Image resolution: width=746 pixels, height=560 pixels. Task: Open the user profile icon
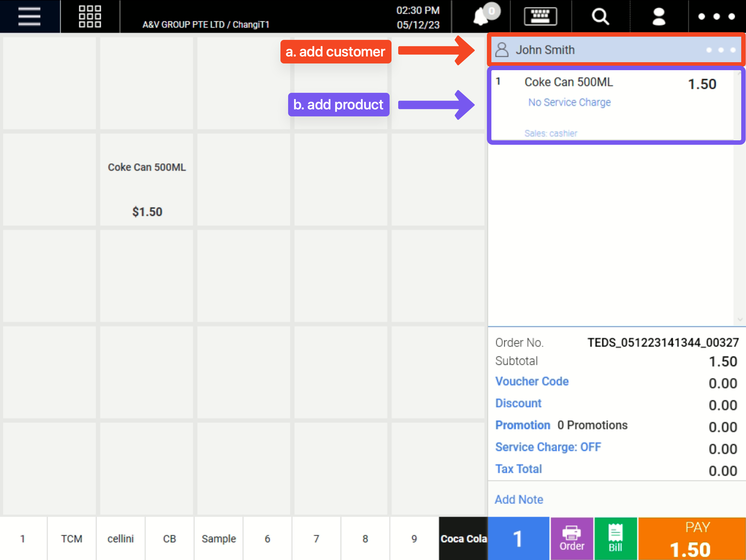pyautogui.click(x=659, y=16)
